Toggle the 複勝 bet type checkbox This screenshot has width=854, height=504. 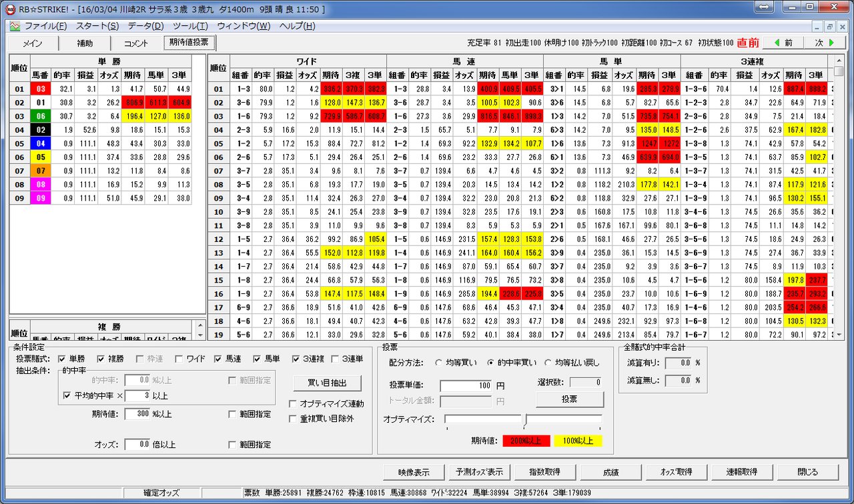click(101, 359)
